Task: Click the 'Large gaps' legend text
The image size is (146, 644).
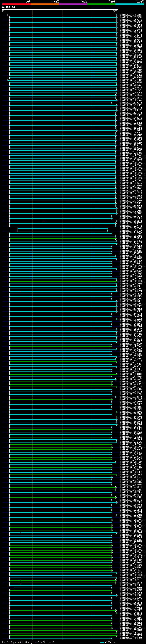Action: point(10,642)
